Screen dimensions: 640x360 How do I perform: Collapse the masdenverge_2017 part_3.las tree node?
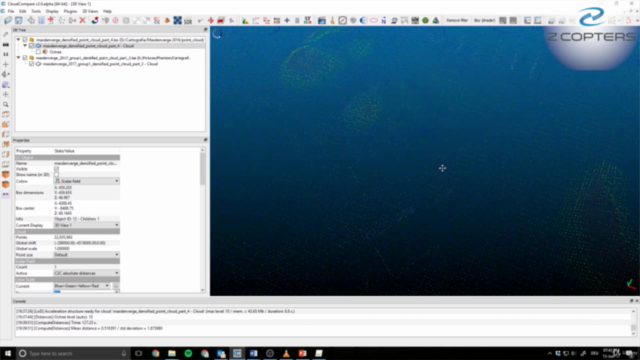coord(18,58)
